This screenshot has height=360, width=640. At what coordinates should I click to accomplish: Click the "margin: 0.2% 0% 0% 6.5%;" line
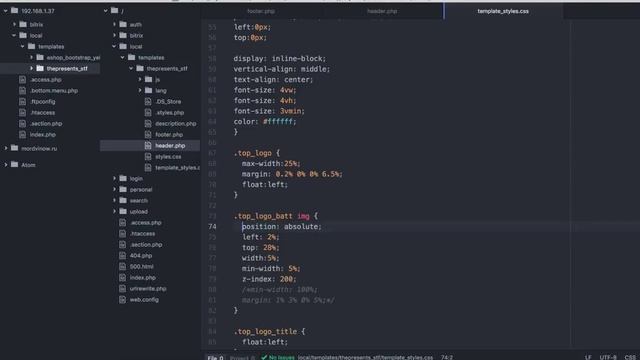pyautogui.click(x=292, y=174)
